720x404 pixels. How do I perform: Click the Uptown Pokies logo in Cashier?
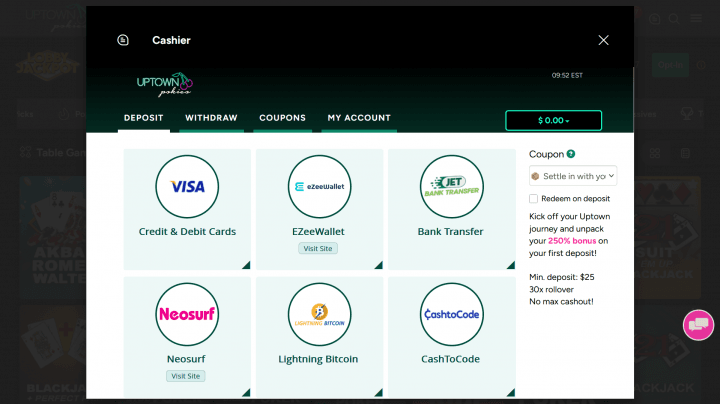click(x=164, y=84)
